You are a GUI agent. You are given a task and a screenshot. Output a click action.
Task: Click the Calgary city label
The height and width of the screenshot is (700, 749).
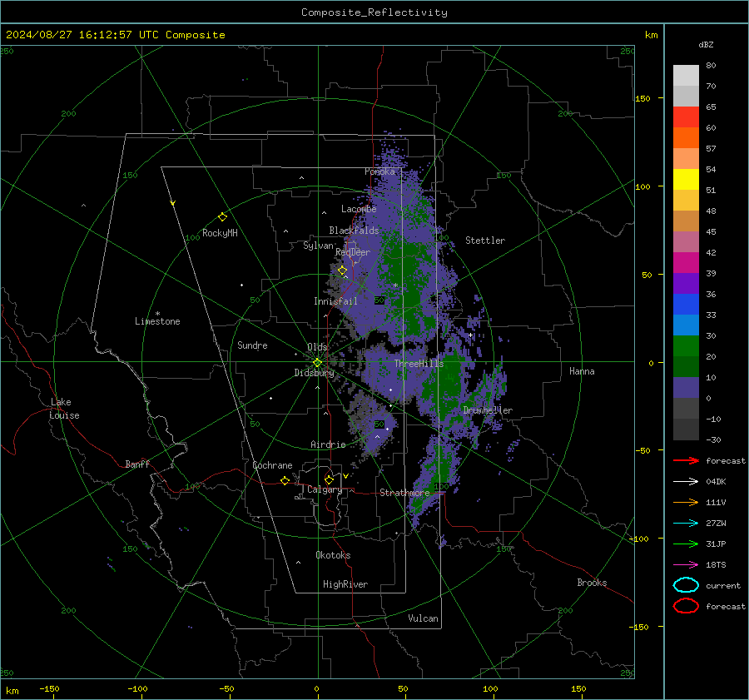point(325,489)
